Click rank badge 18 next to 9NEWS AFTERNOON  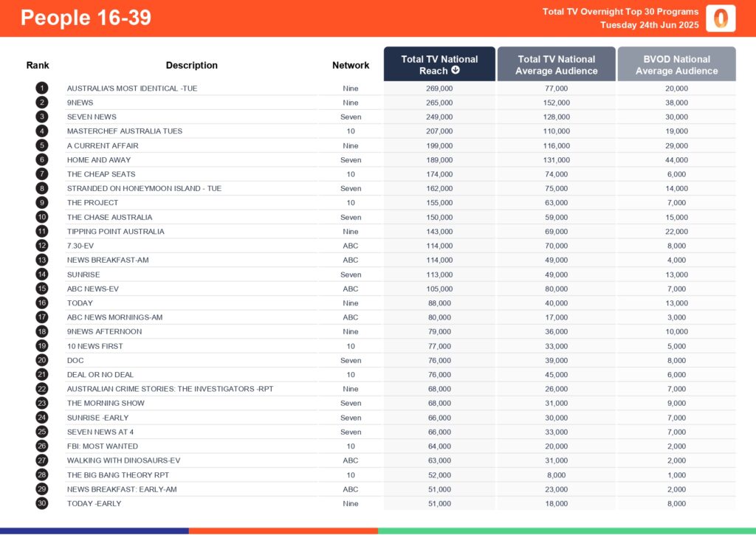(x=42, y=331)
